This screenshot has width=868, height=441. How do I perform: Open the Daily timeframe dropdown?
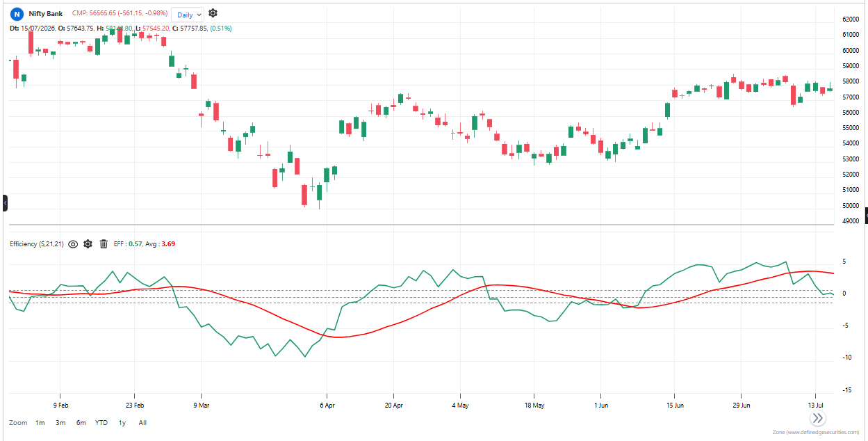click(x=188, y=15)
